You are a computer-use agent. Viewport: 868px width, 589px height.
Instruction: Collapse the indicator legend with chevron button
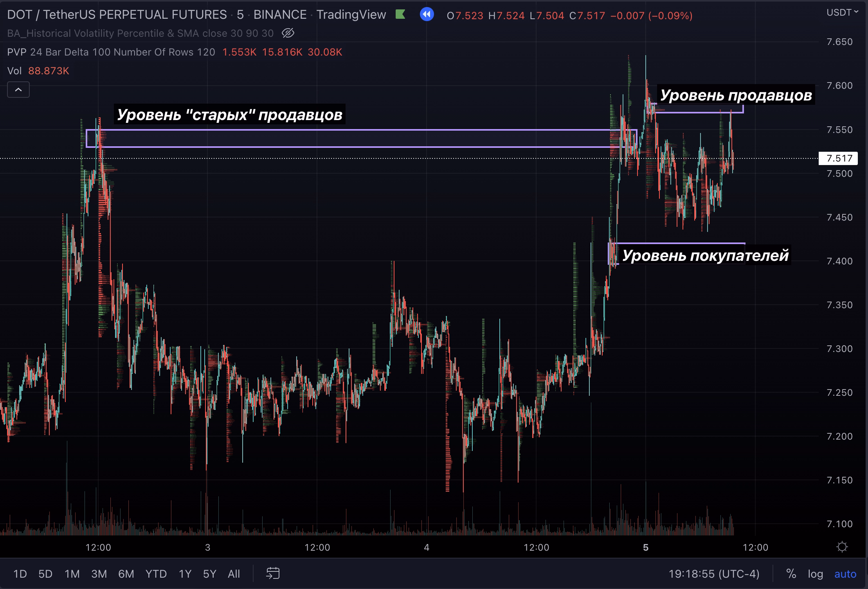pyautogui.click(x=18, y=90)
